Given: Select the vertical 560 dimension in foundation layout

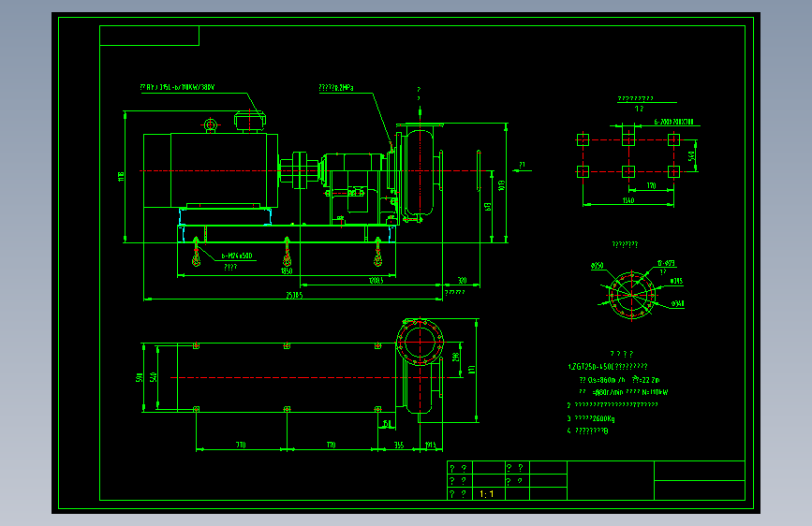Looking at the screenshot, I should pyautogui.click(x=691, y=155).
